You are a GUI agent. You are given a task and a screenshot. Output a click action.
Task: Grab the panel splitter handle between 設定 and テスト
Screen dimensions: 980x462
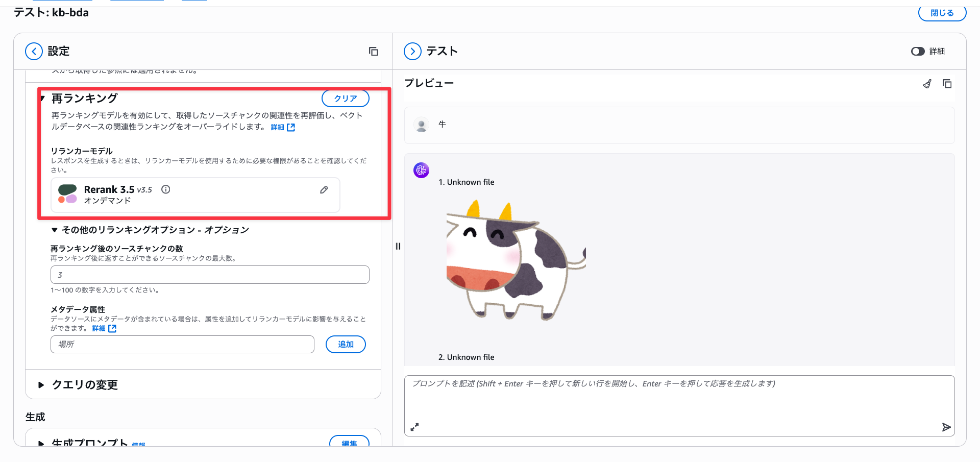click(398, 246)
